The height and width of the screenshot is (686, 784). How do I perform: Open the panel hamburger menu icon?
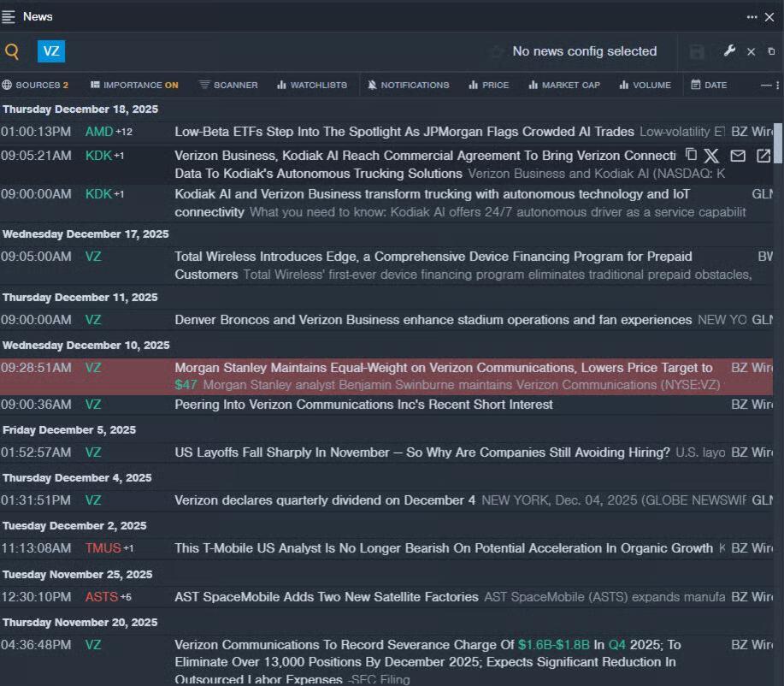pyautogui.click(x=9, y=16)
